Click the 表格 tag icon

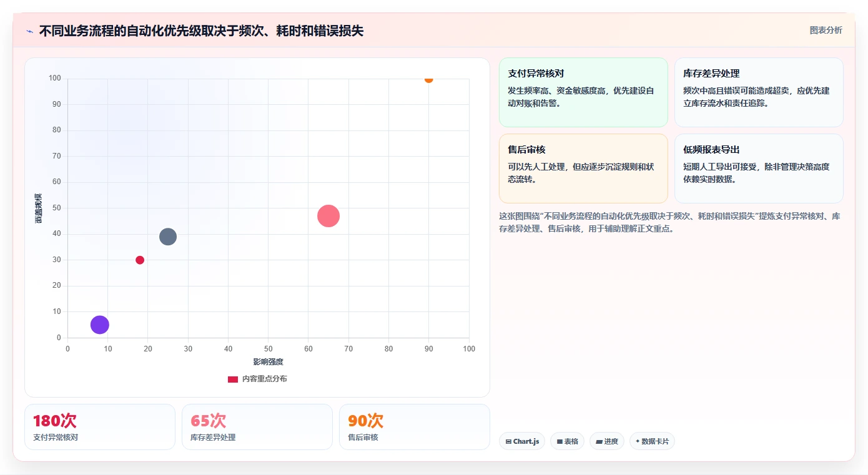coord(560,442)
